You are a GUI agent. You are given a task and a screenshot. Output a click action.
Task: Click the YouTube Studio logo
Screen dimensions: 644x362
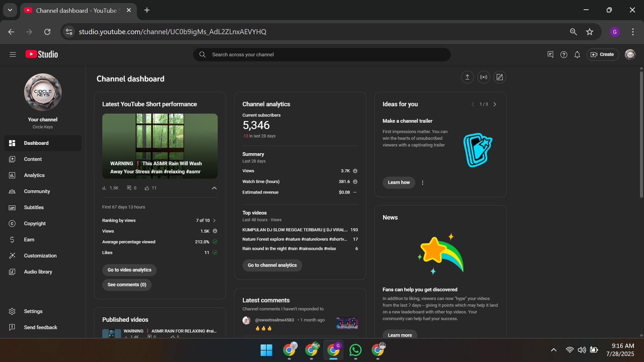pyautogui.click(x=41, y=54)
